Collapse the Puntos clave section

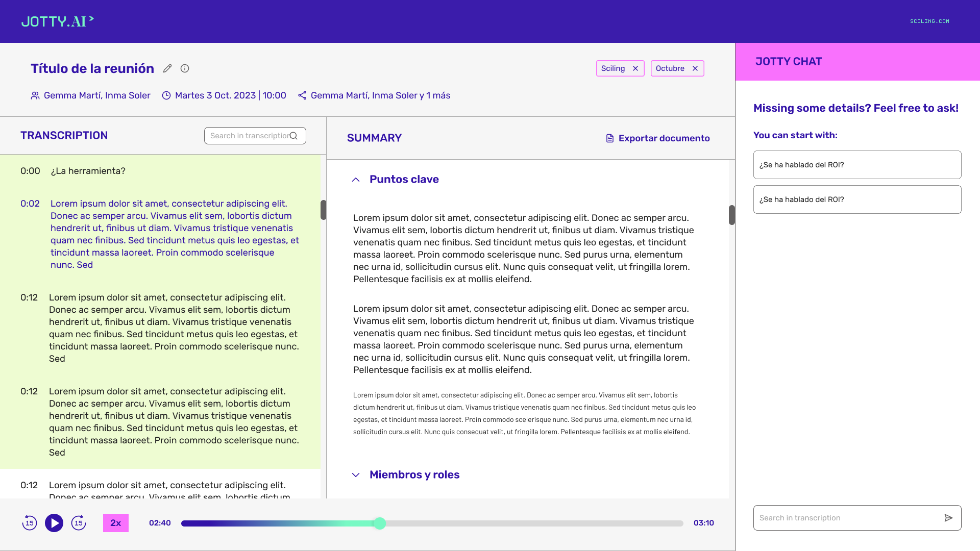[356, 180]
